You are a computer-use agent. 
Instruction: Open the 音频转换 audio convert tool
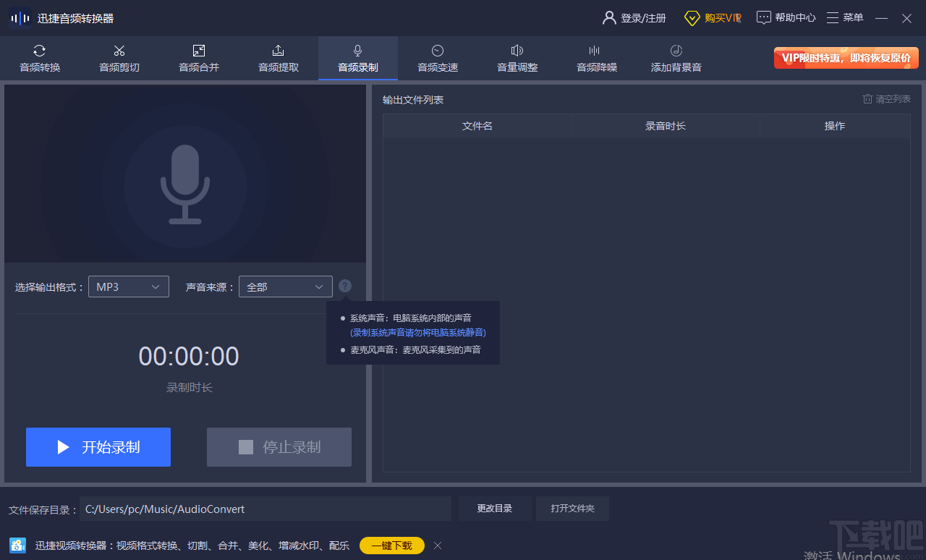tap(40, 58)
